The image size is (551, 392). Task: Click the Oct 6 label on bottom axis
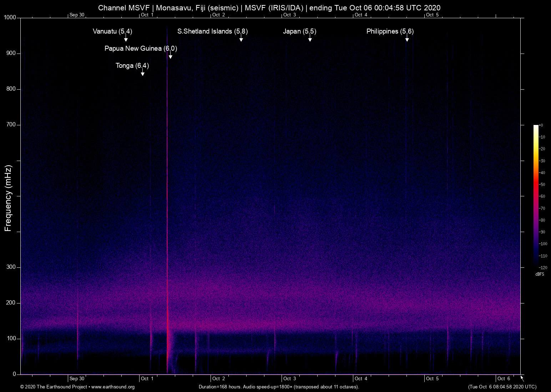click(504, 378)
